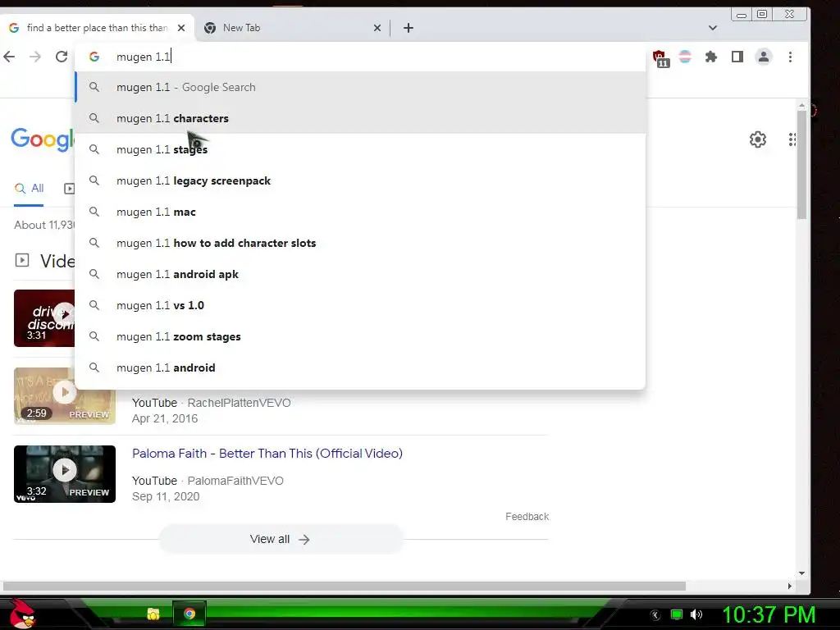Image resolution: width=840 pixels, height=630 pixels.
Task: Click the horizontal scrollbar thumb
Action: [344, 586]
